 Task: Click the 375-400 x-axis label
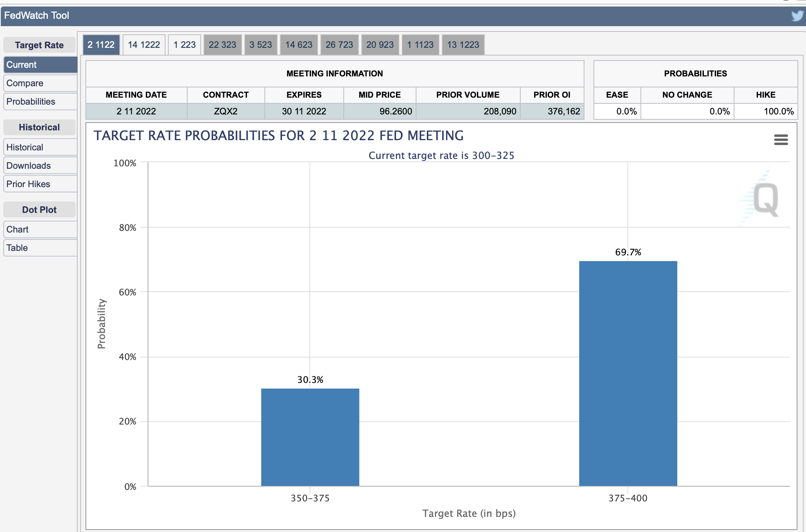coord(628,498)
